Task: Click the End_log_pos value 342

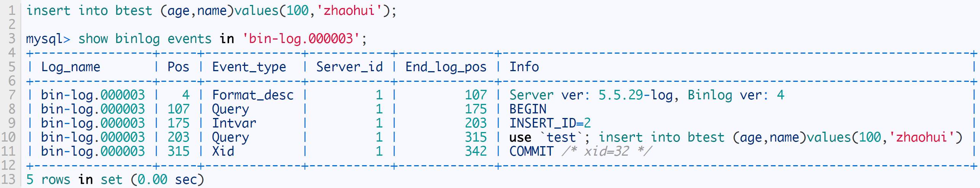Action: click(475, 151)
